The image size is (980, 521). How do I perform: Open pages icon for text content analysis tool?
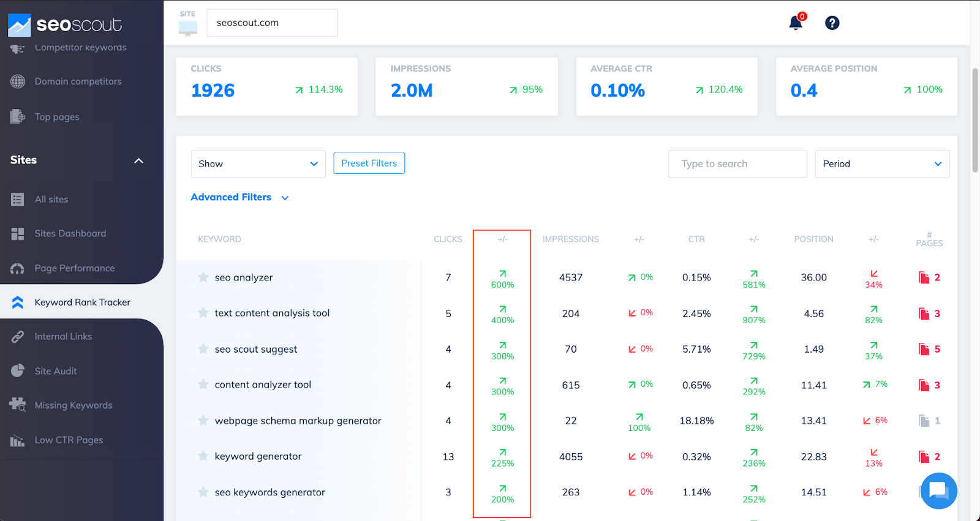tap(924, 314)
